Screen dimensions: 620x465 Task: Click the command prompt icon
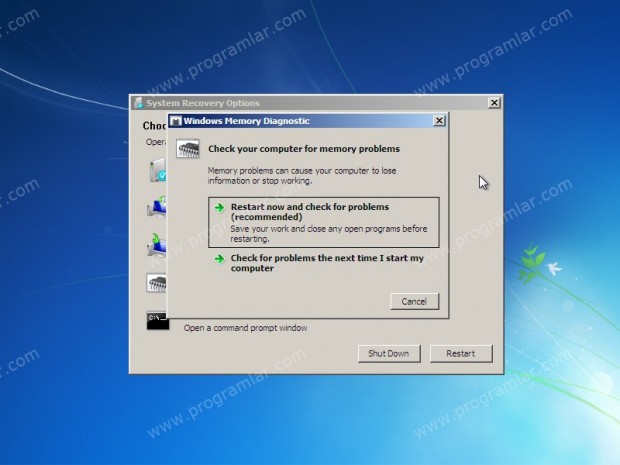click(x=157, y=321)
